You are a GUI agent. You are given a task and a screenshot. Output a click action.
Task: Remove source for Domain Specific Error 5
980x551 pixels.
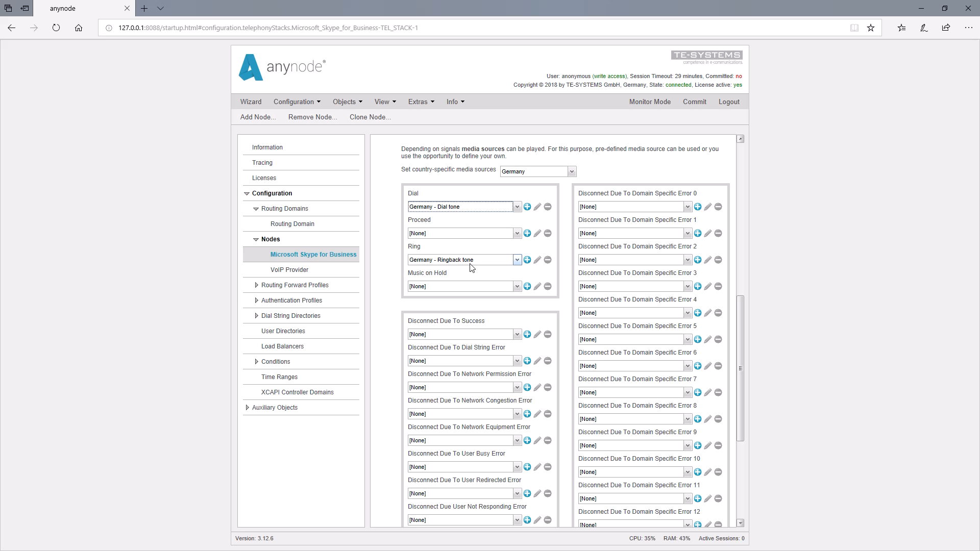[718, 339]
